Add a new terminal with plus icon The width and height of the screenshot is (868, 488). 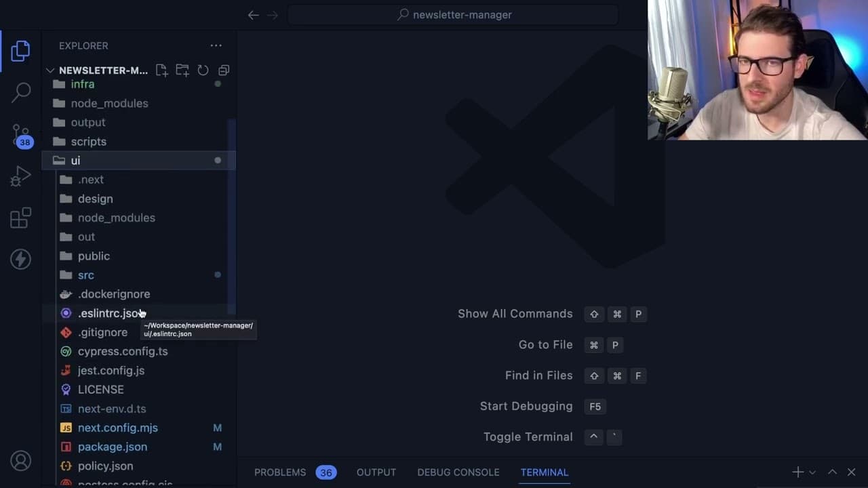797,472
